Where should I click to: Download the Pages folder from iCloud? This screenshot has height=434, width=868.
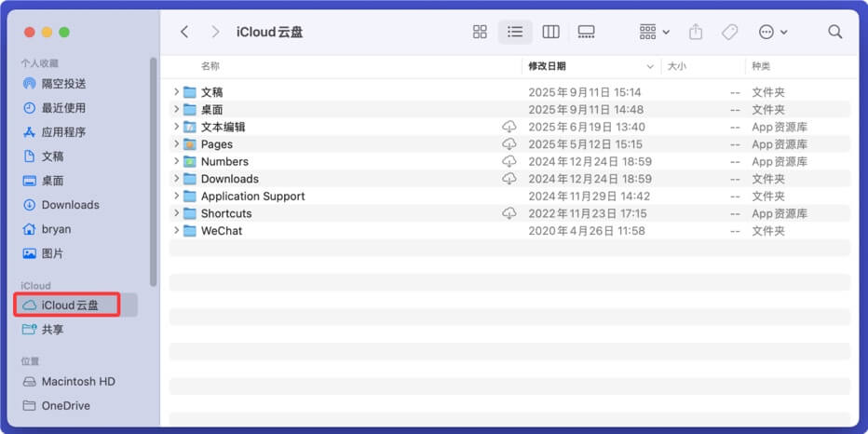[509, 144]
